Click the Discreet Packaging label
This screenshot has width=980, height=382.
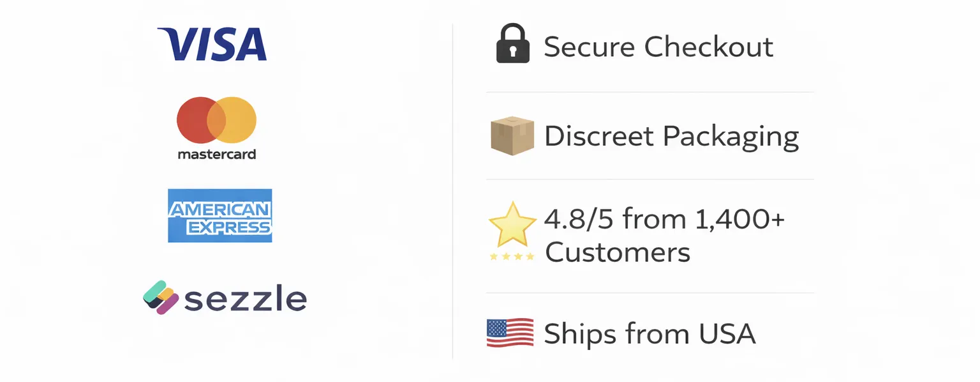coord(671,136)
